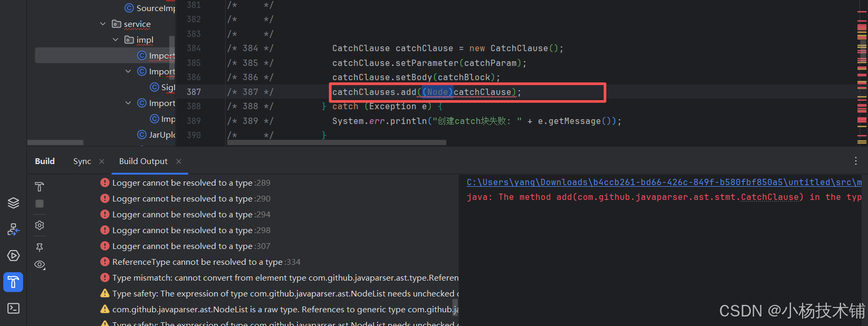The image size is (868, 326).
Task: Click the project tree horizontal scrollbar
Action: (55, 142)
